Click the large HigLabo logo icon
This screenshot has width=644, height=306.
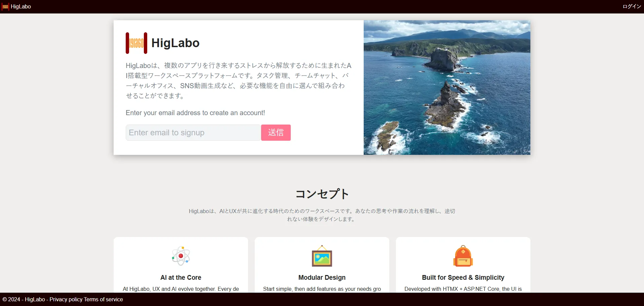pos(136,43)
